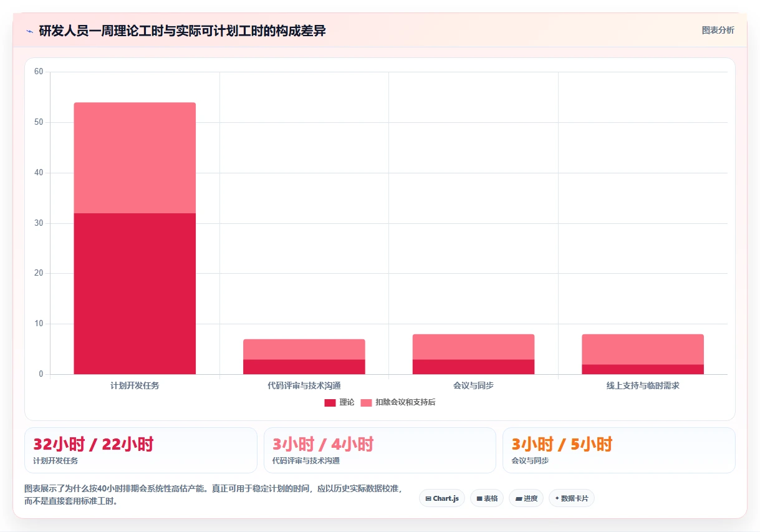Image resolution: width=760 pixels, height=532 pixels.
Task: Click the lightning icon beside the title
Action: [29, 31]
